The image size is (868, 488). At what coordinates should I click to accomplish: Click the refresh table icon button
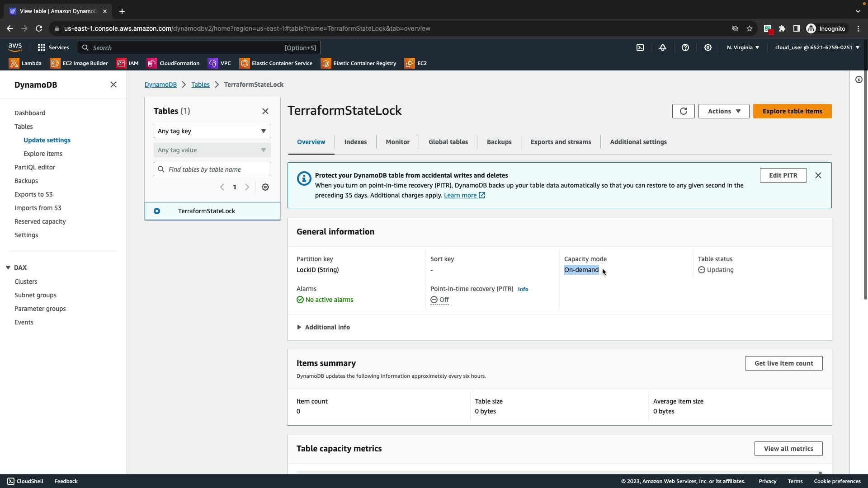[x=683, y=111]
